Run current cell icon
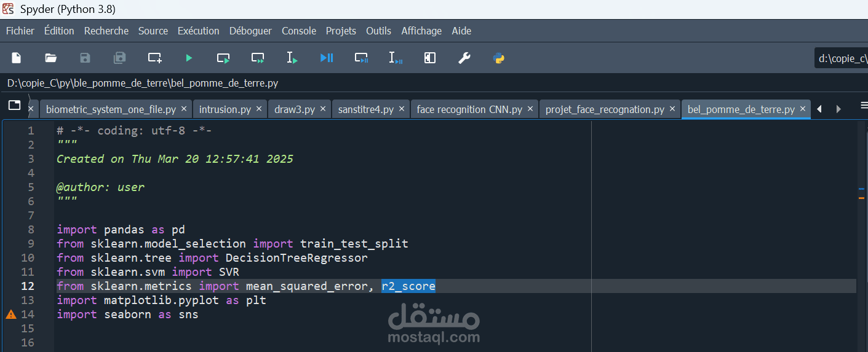This screenshot has height=352, width=868. (223, 58)
